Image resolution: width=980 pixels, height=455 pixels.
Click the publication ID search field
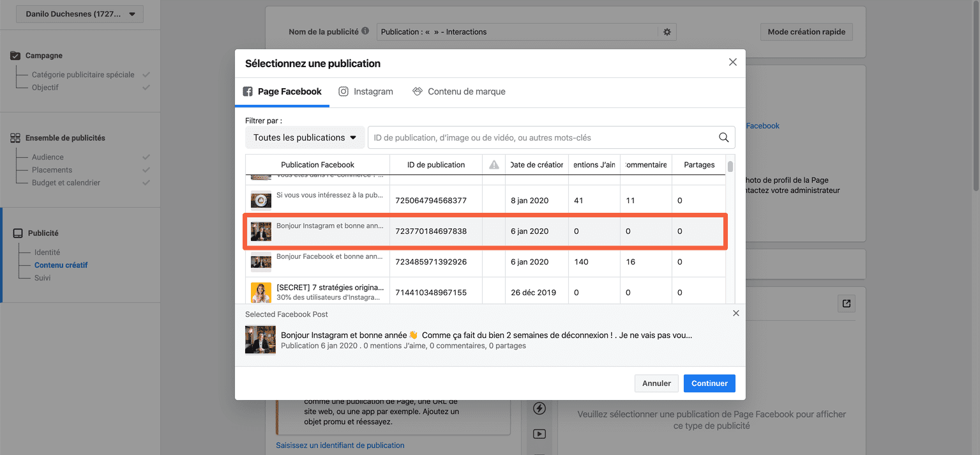pyautogui.click(x=543, y=137)
